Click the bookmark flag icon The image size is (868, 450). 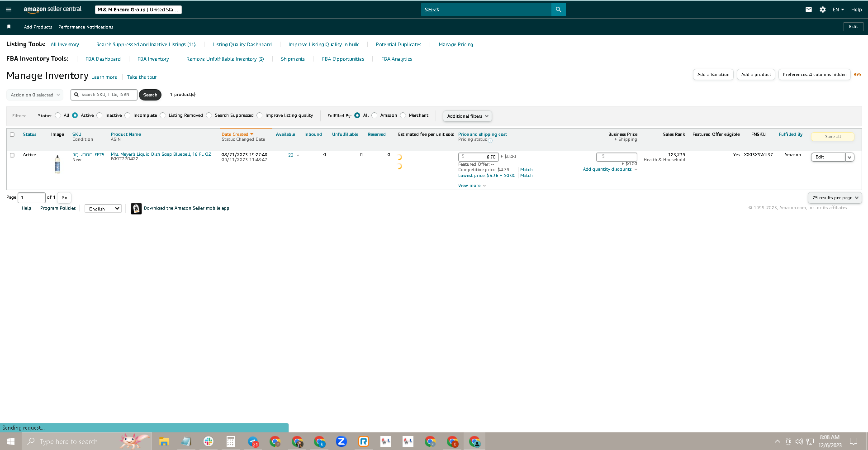coord(9,27)
